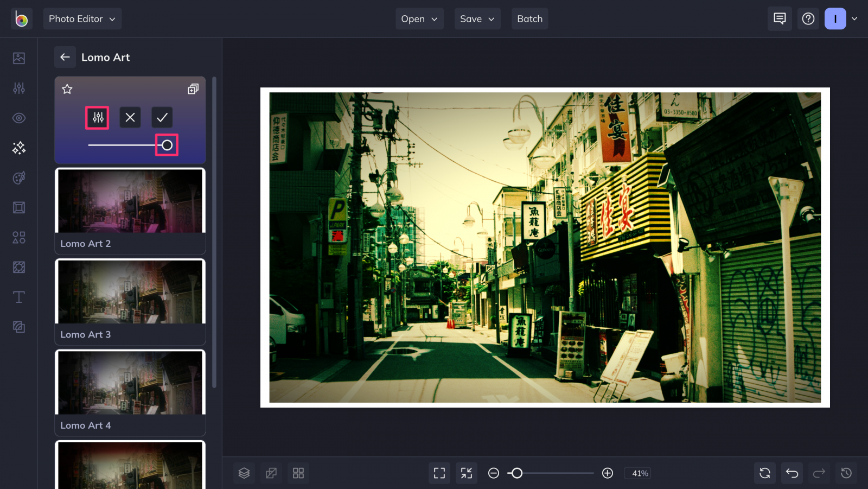This screenshot has height=489, width=868.
Task: Open the Frames panel
Action: pos(19,207)
